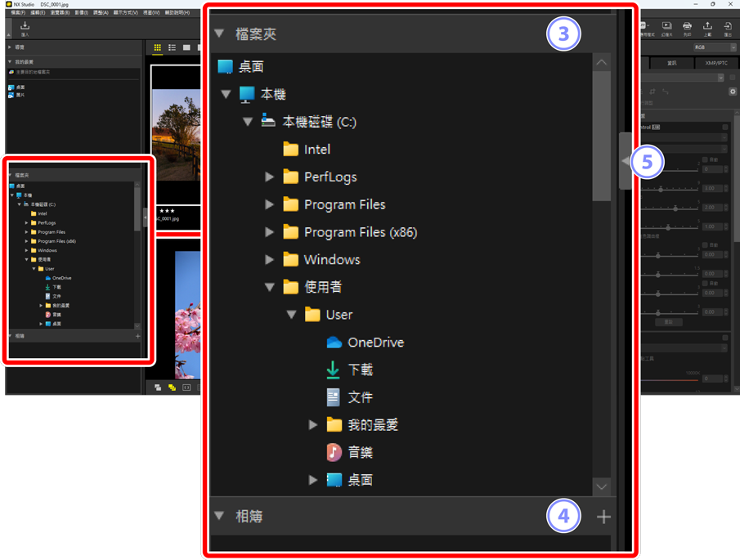740x560 pixels.
Task: Switch to the XMP/IPTC tab
Action: tap(716, 63)
